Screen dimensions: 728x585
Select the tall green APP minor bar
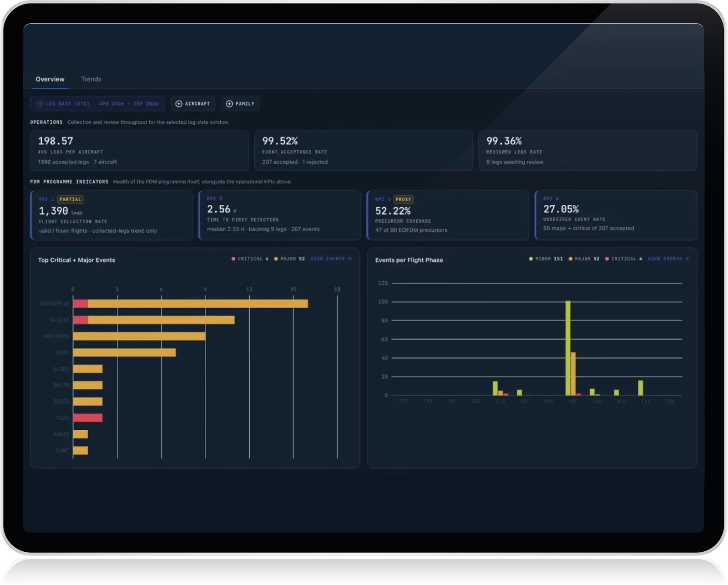click(x=568, y=348)
